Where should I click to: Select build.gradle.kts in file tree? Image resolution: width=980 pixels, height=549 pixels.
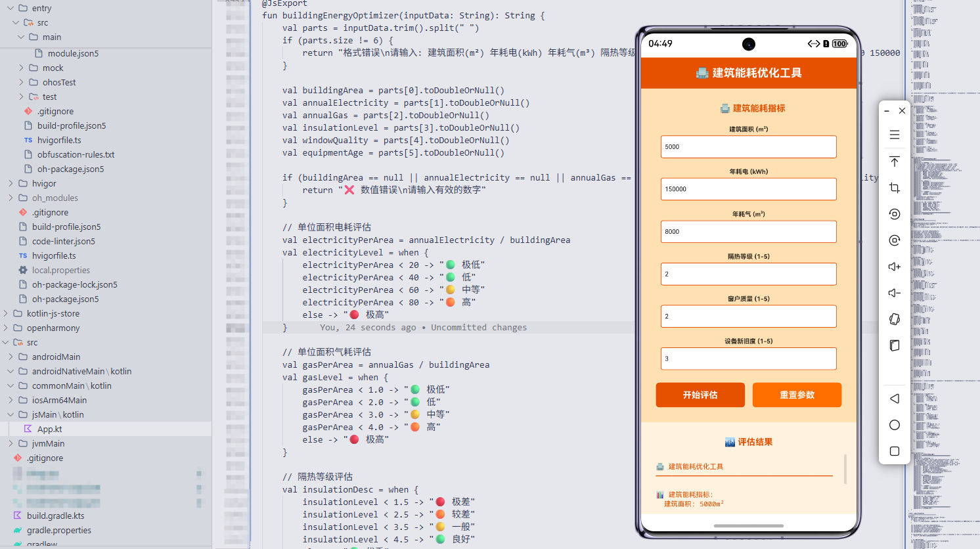106,516
